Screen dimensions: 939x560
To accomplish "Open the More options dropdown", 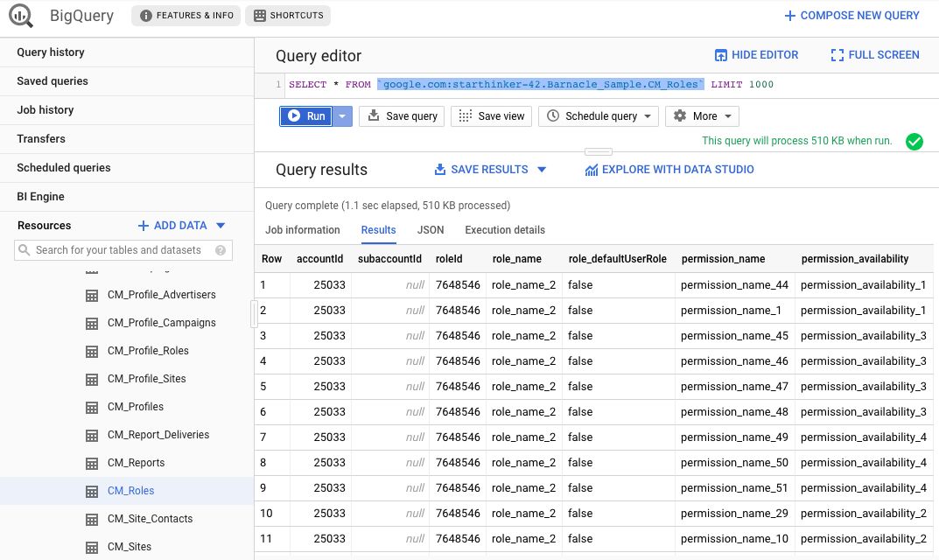I will pyautogui.click(x=703, y=116).
